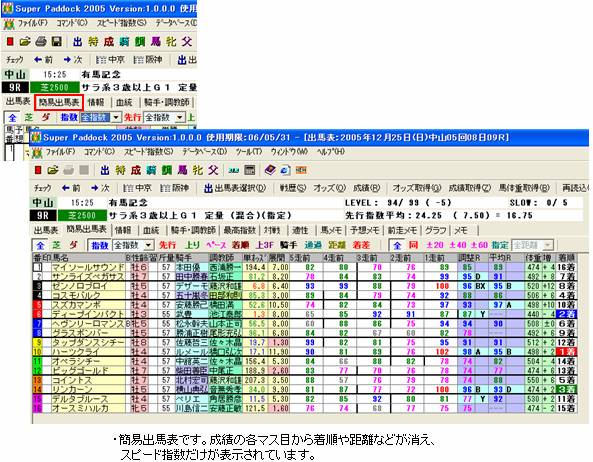Click the 馬体重取得 button
The height and width of the screenshot is (462, 593).
524,188
